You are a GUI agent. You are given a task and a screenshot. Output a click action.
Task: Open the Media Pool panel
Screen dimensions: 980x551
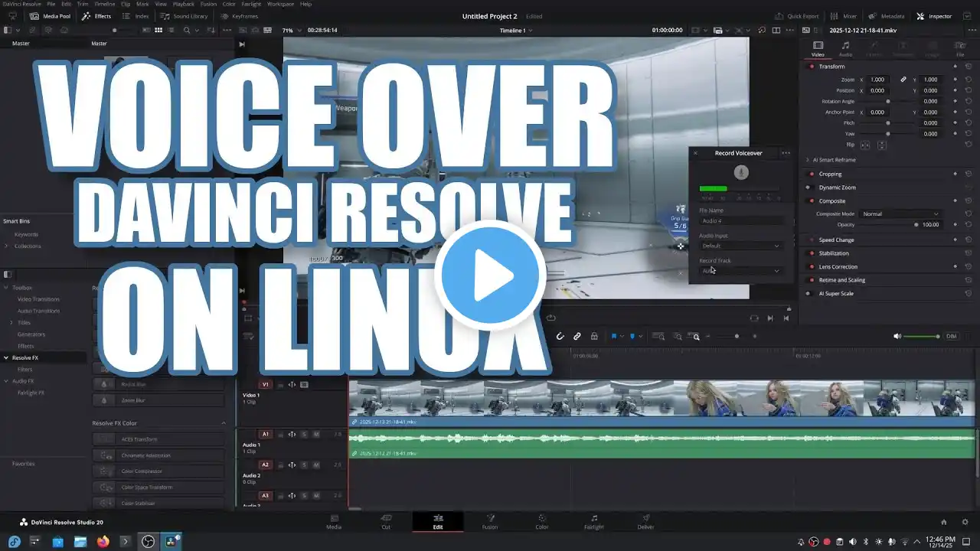[51, 16]
